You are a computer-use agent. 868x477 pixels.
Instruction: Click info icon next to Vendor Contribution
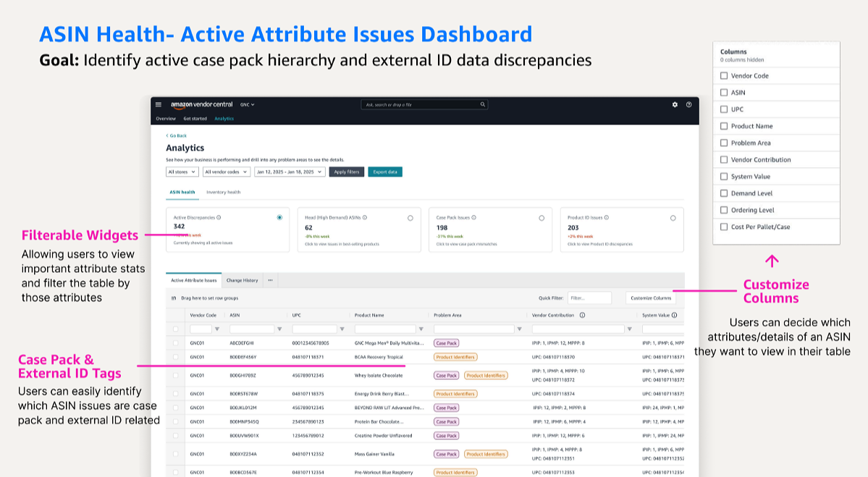582,315
